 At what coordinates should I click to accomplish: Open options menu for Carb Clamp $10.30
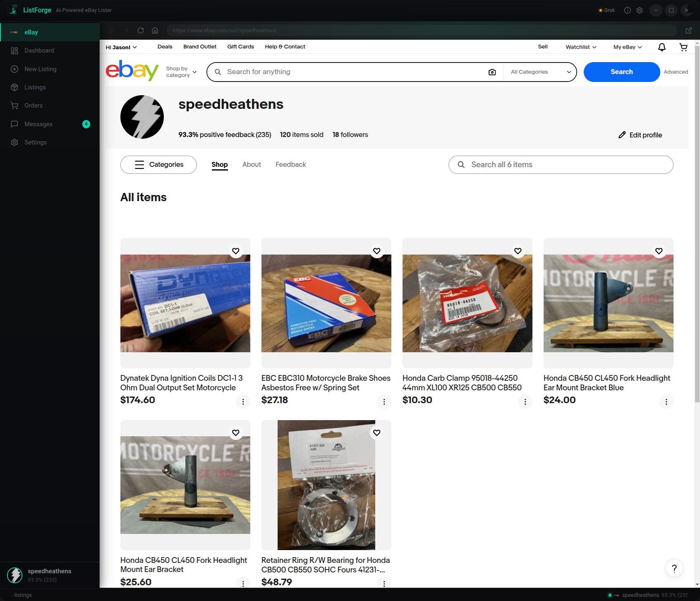click(525, 401)
